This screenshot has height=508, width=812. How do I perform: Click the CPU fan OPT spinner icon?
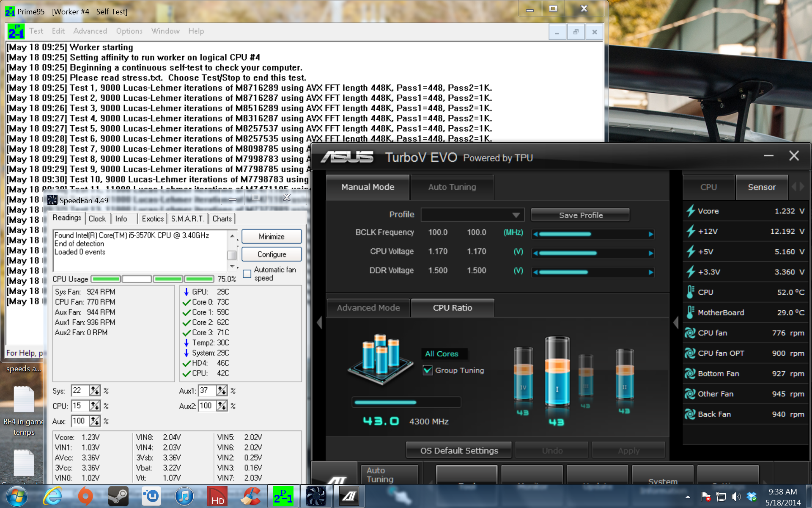(690, 353)
